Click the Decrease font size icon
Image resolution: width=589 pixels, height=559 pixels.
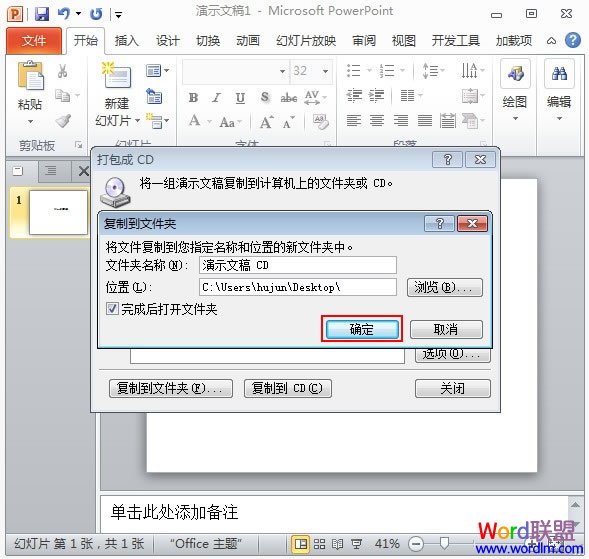288,122
